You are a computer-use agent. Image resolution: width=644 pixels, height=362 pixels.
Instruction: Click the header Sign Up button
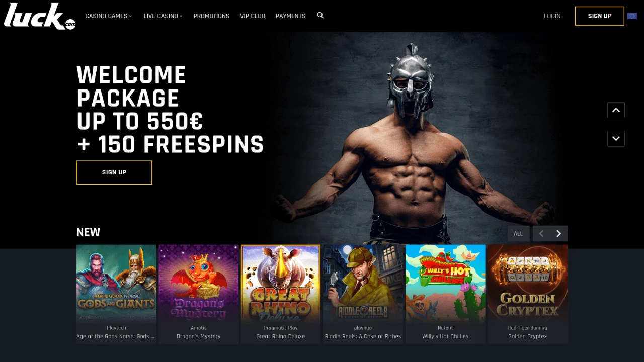tap(600, 16)
